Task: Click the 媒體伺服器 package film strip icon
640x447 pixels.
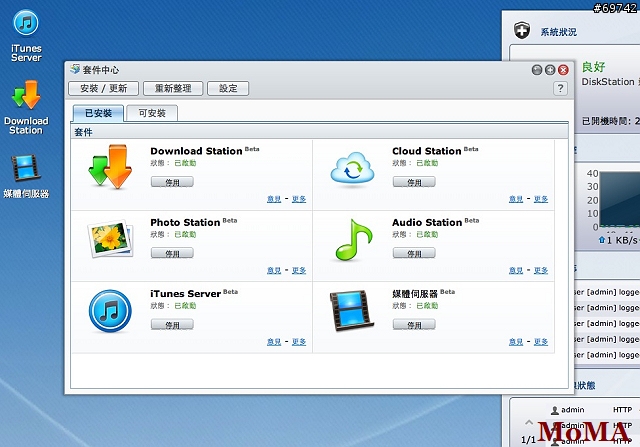Action: pyautogui.click(x=351, y=310)
